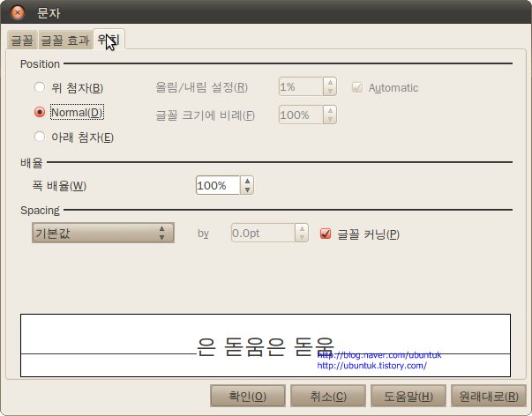Switch to the 글꼴 tab

pos(22,41)
